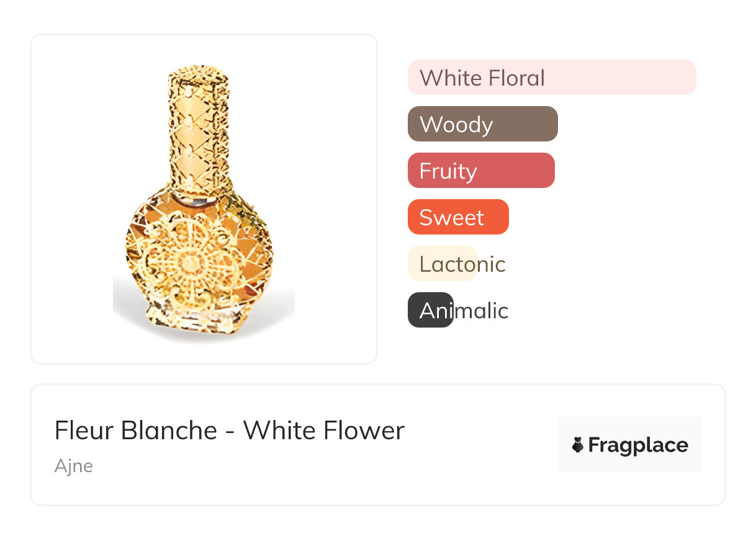Open the Fragplace wordmark link
756x536 pixels.
click(x=638, y=445)
